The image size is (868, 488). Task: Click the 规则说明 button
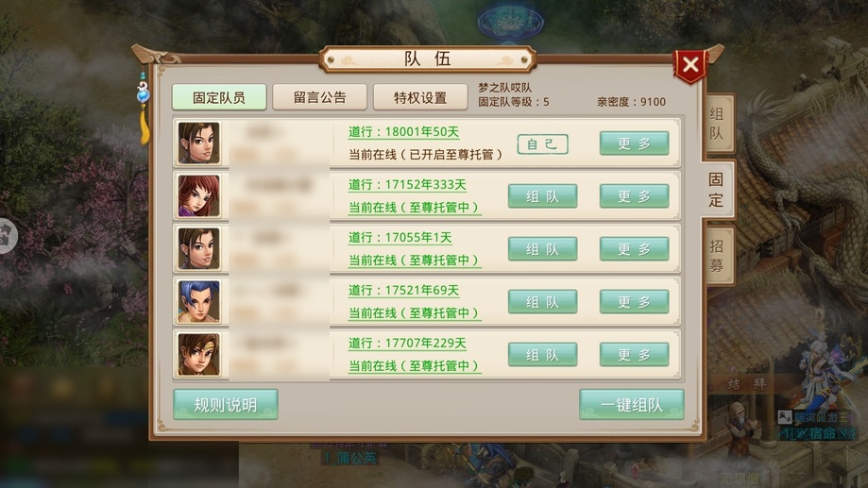[226, 405]
